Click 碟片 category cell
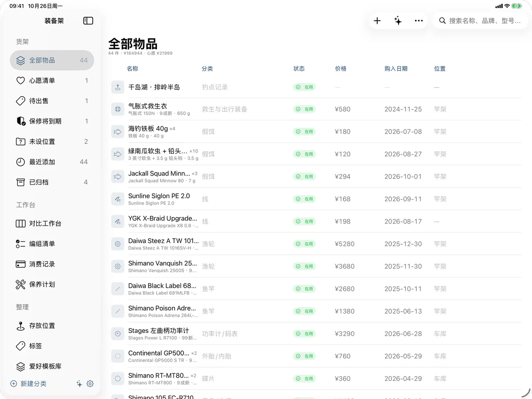Image resolution: width=532 pixels, height=399 pixels. tap(208, 379)
